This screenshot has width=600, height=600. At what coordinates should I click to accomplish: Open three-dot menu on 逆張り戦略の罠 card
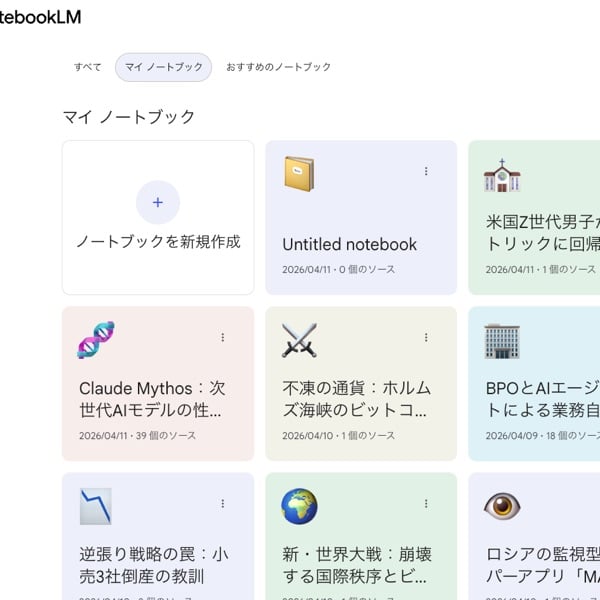coord(223,503)
